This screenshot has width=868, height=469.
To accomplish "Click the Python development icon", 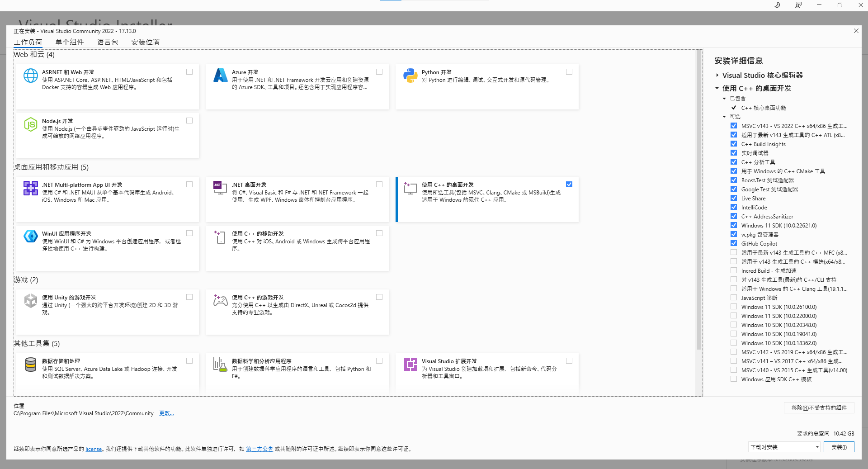I will coord(410,76).
